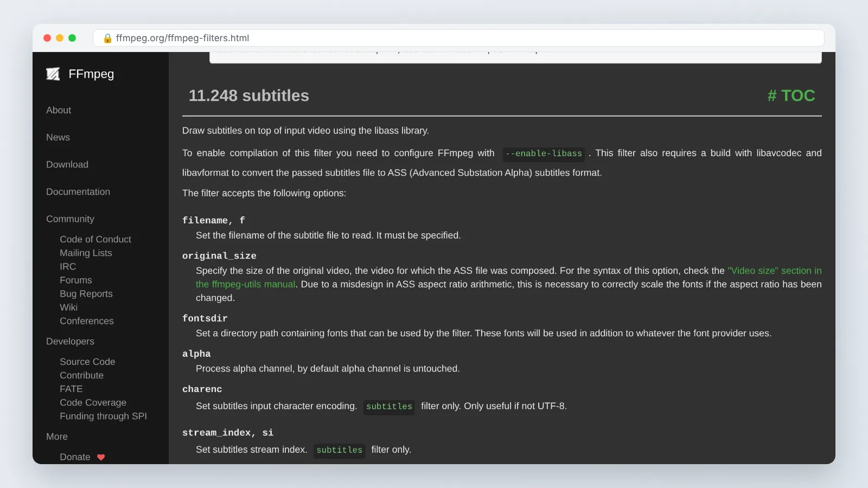Click the original_size option name
The width and height of the screenshot is (868, 488).
tap(219, 256)
